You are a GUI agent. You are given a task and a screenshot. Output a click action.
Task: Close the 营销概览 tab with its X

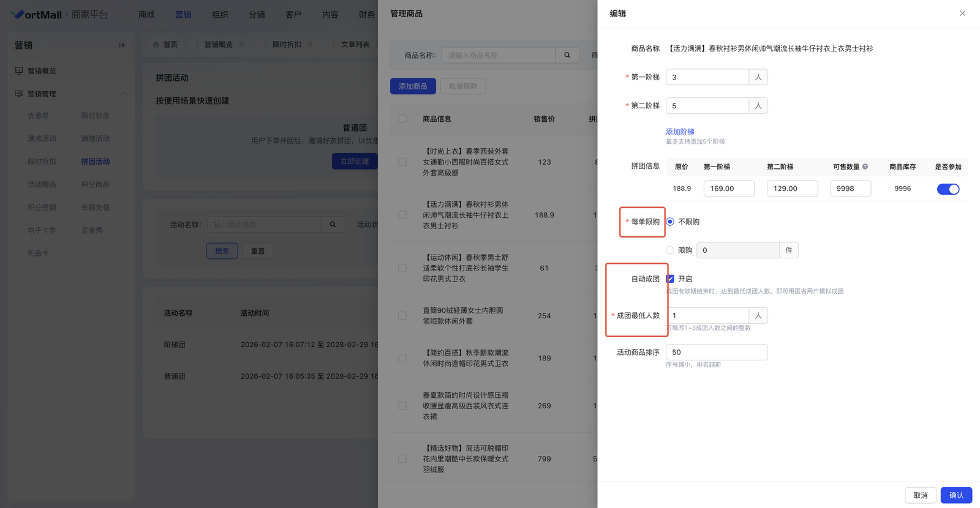click(x=241, y=45)
